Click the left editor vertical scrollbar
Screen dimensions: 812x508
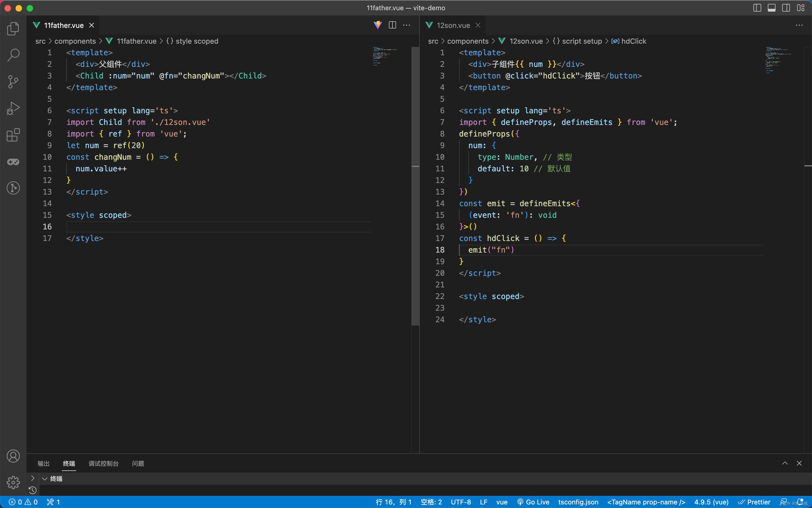pyautogui.click(x=416, y=187)
